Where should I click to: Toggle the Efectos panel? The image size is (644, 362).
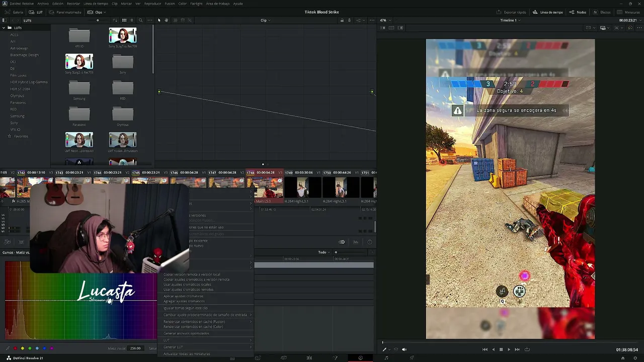602,12
